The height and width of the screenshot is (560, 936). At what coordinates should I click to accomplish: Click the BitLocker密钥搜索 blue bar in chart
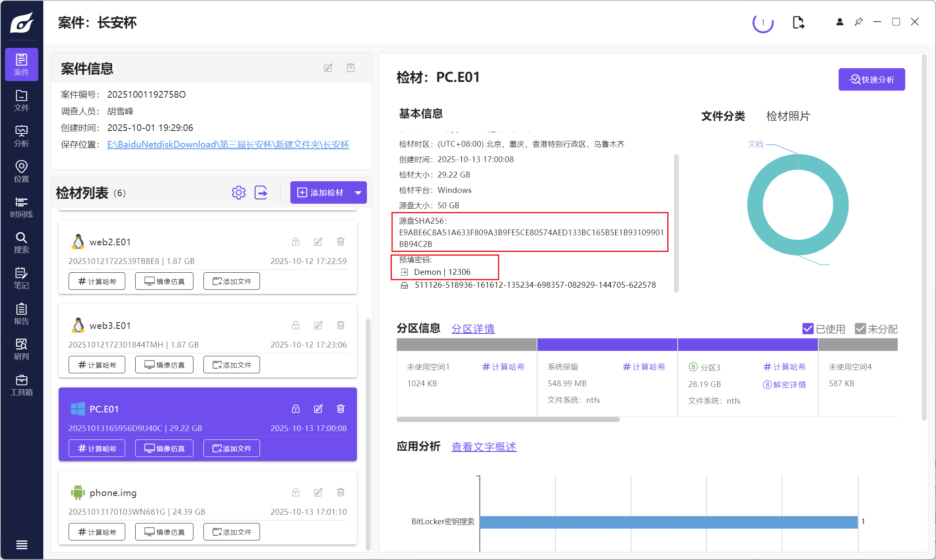click(668, 522)
